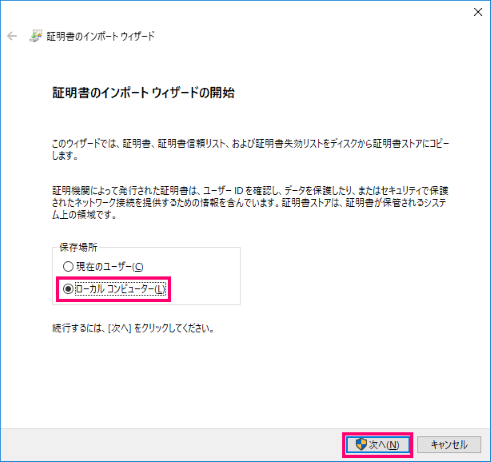Click the ローカル コンピューター(L) option label text

(x=120, y=289)
